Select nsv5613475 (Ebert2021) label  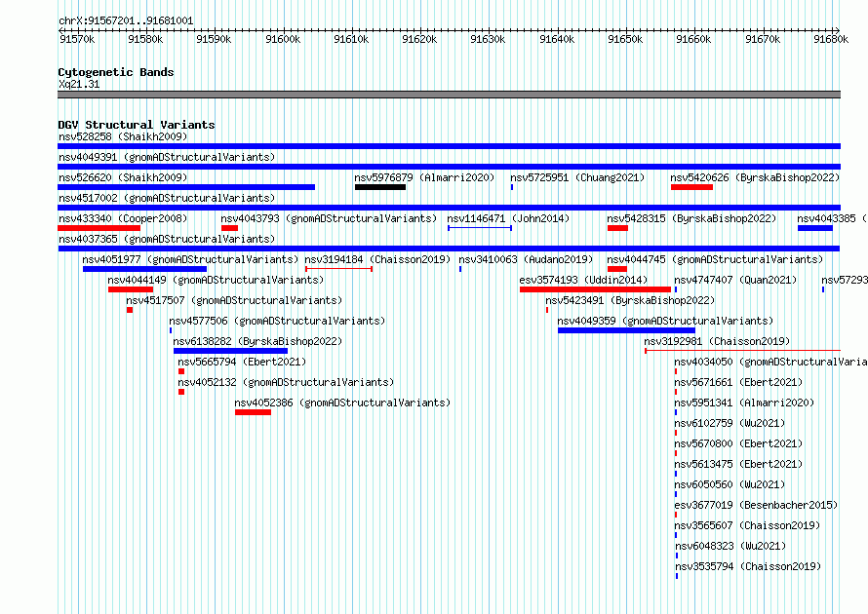coord(738,464)
